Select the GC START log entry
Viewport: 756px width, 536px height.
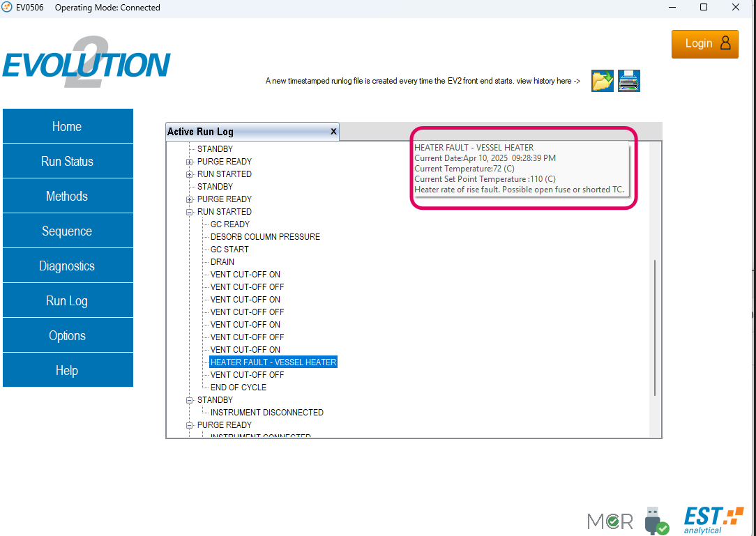pyautogui.click(x=229, y=250)
